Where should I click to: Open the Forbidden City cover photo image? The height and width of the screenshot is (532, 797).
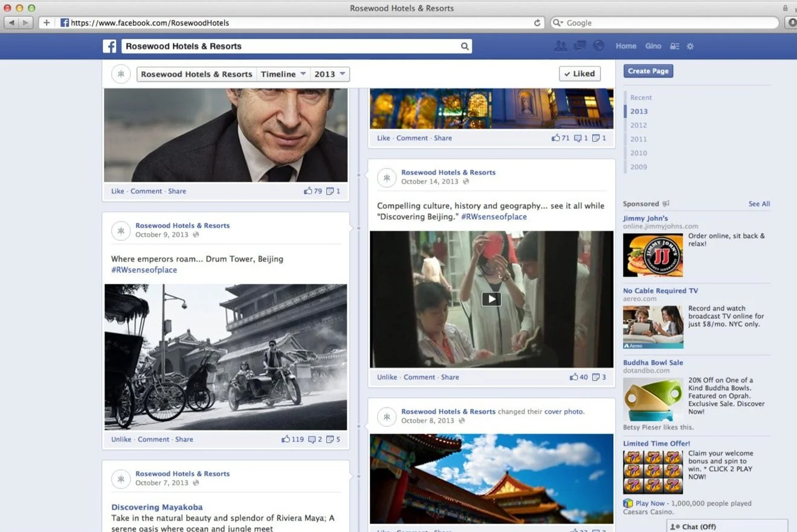click(x=491, y=478)
